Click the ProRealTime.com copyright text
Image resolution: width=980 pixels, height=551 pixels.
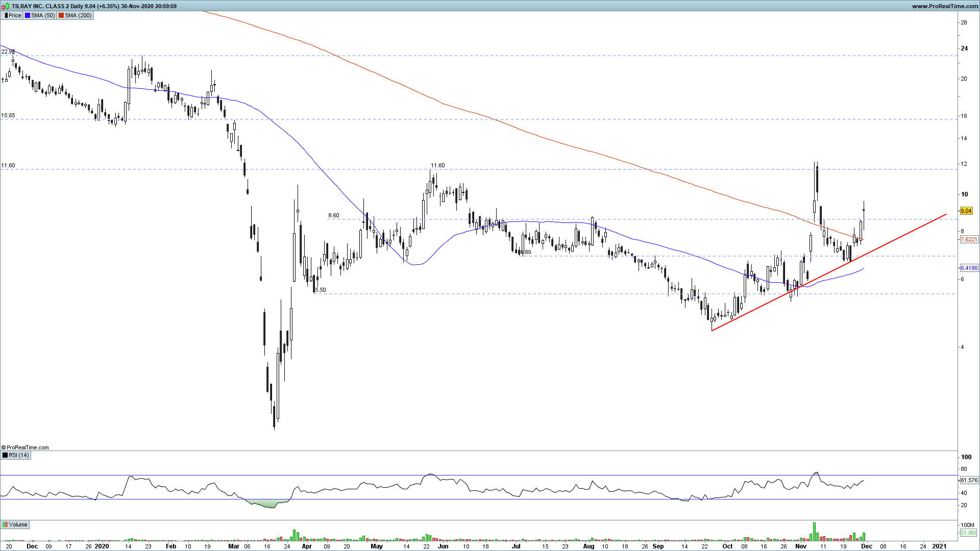(x=26, y=447)
